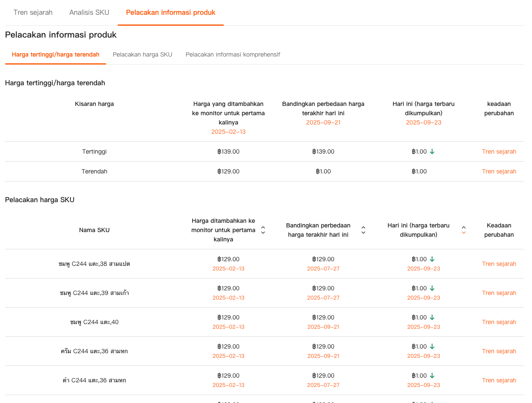Click price drop arrow for ครีม C244 แตะ,36 row
This screenshot has height=403, width=532.
[432, 346]
